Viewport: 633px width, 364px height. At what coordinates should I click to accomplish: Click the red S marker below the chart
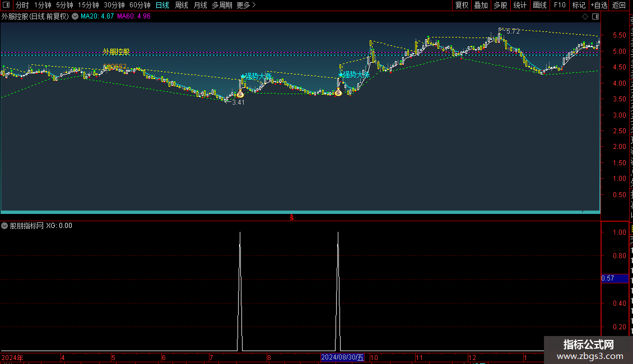coord(291,217)
